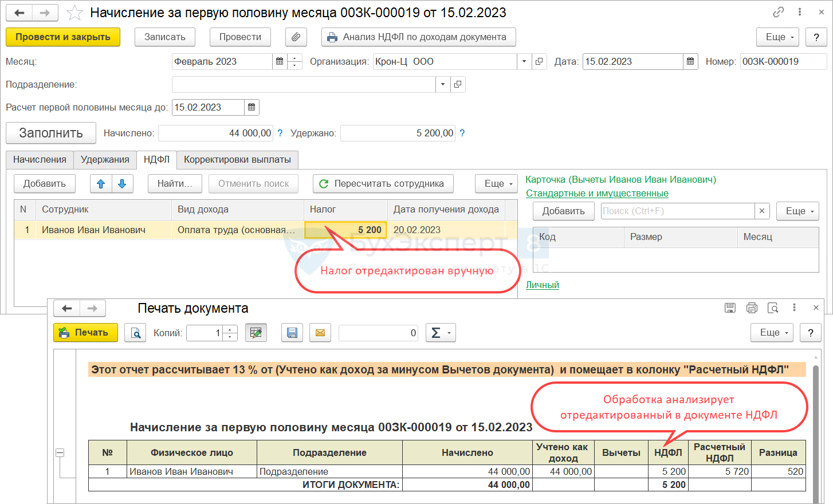Image resolution: width=833 pixels, height=504 pixels.
Task: Click Пересчитать сотрудника button
Action: point(383,184)
